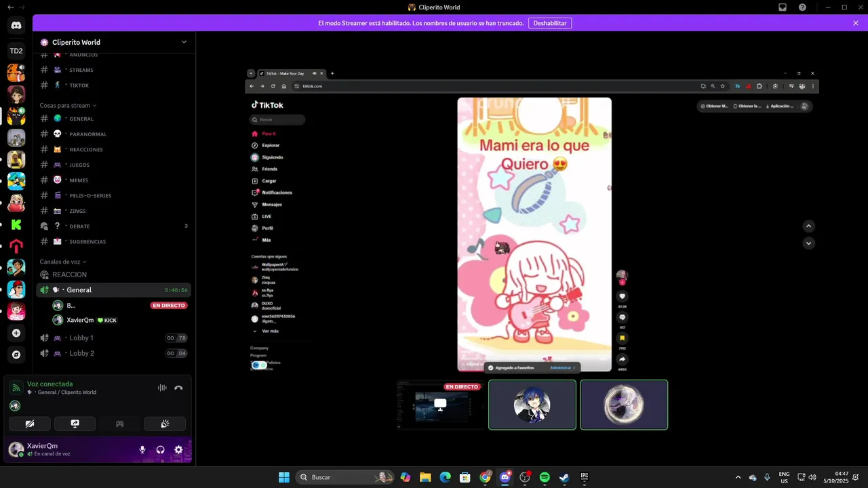Screen dimensions: 868x488
Task: Open Discord direct messages home icon
Action: [x=16, y=25]
